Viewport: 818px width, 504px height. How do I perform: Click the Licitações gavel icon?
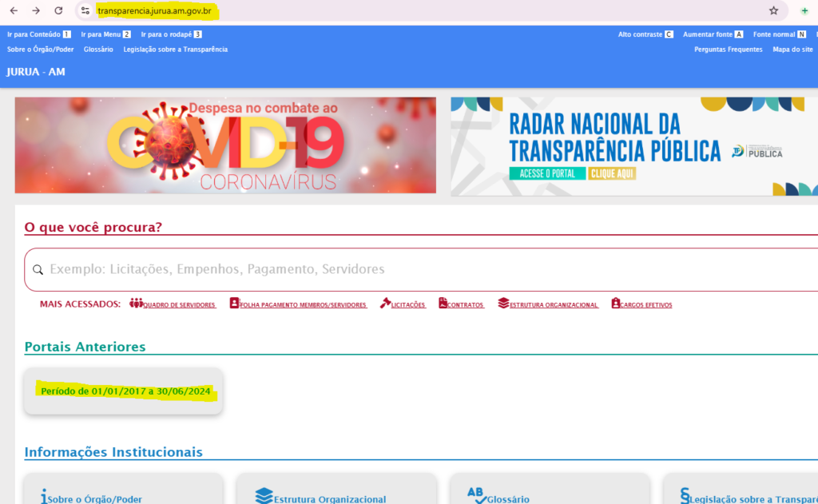click(x=385, y=304)
